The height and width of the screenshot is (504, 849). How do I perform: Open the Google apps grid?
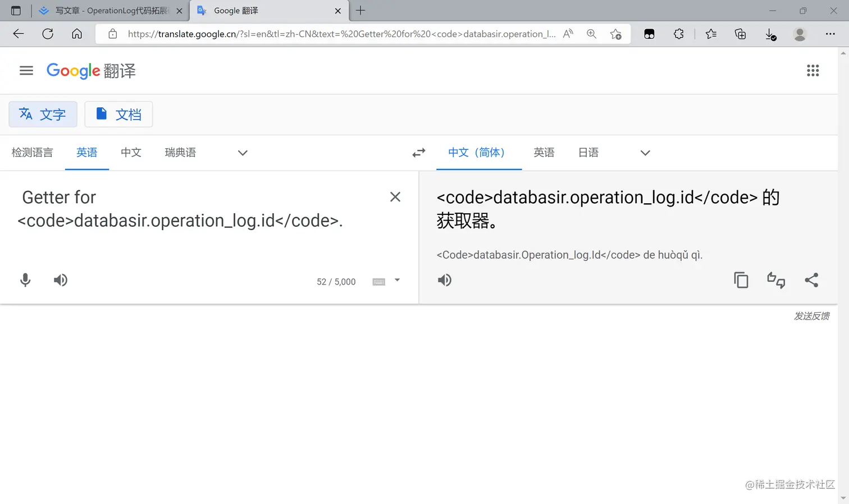pos(813,71)
